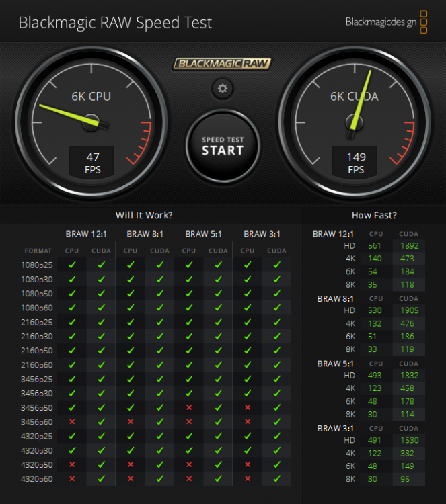This screenshot has height=504, width=446.
Task: Click the BRAW 3:1 4K CPU value 122
Action: pos(375,453)
